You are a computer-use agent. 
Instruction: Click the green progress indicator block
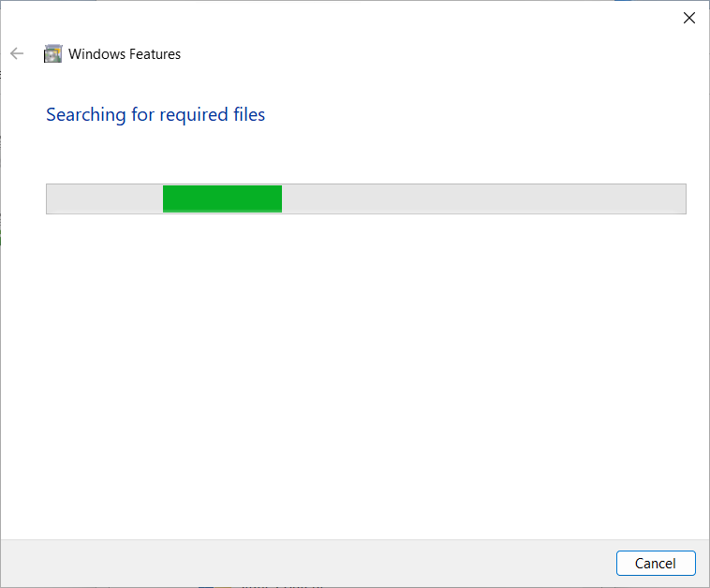click(x=222, y=199)
